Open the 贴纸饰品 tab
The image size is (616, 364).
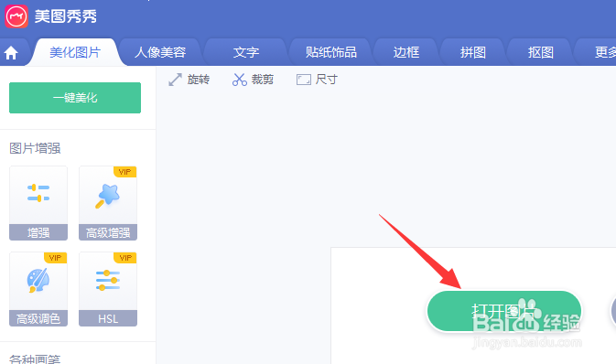tap(330, 52)
